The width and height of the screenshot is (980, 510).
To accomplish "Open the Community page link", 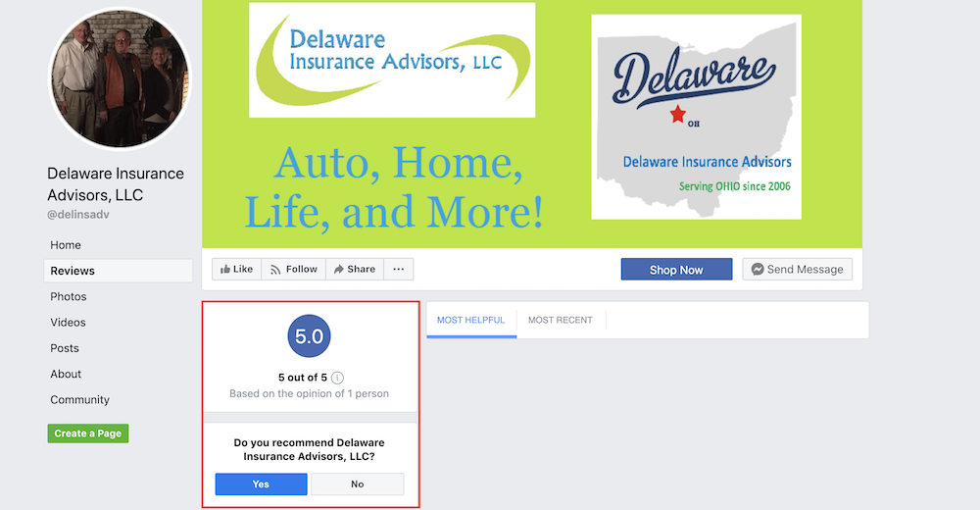I will (x=80, y=400).
